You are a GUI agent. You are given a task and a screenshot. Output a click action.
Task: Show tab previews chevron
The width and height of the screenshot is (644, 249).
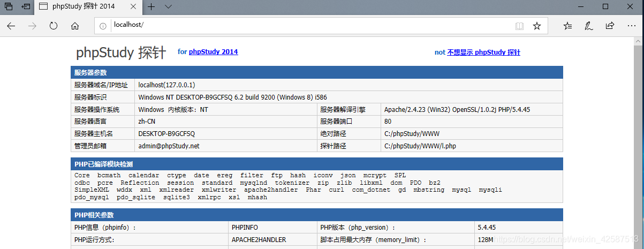168,7
